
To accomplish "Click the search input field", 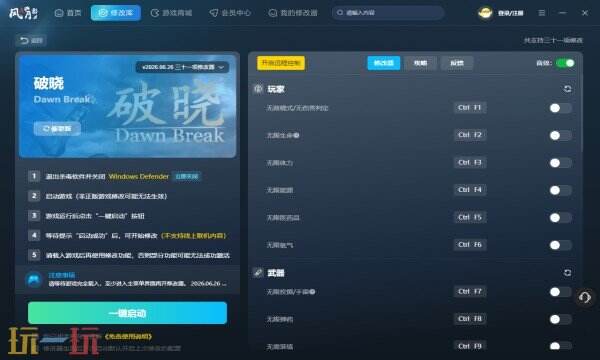I will click(388, 13).
